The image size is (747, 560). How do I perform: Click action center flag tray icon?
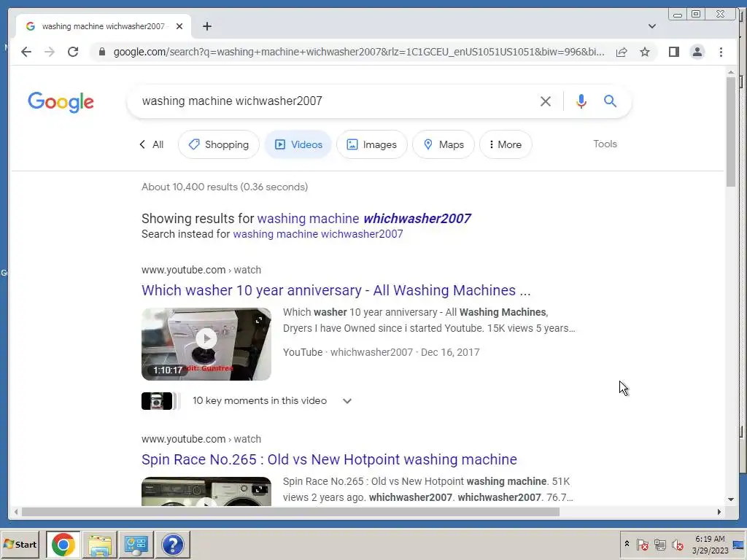(642, 544)
